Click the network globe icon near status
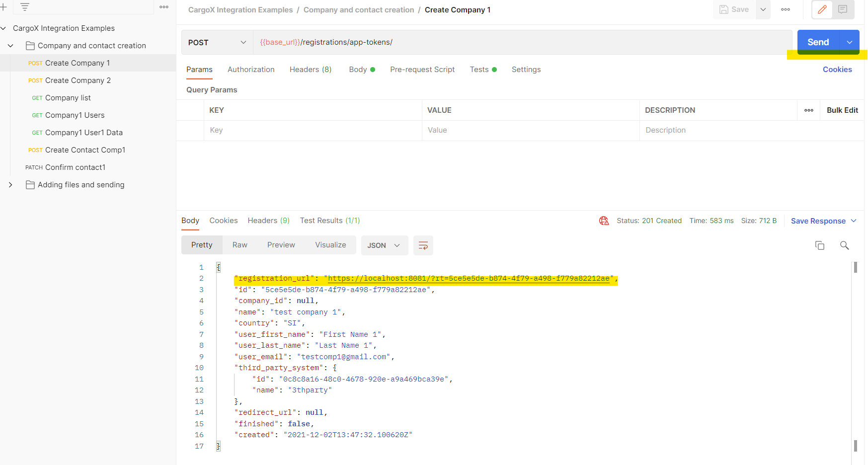 pyautogui.click(x=604, y=221)
